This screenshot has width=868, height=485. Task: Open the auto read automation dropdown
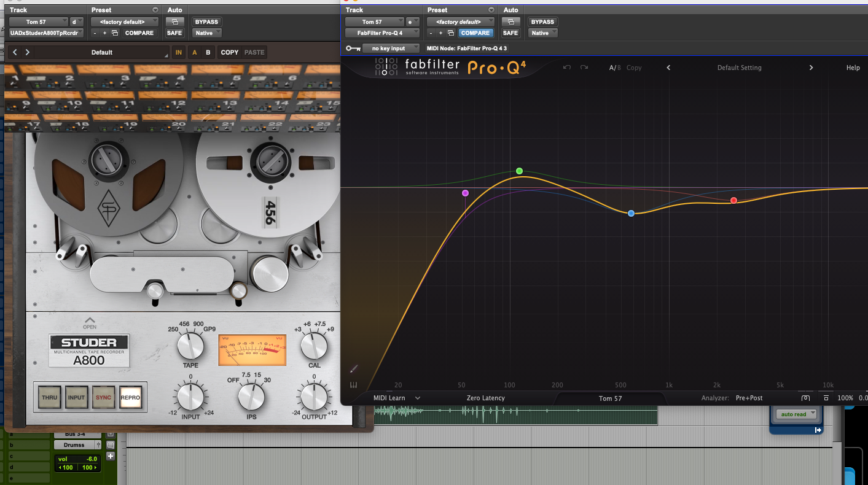pyautogui.click(x=796, y=414)
